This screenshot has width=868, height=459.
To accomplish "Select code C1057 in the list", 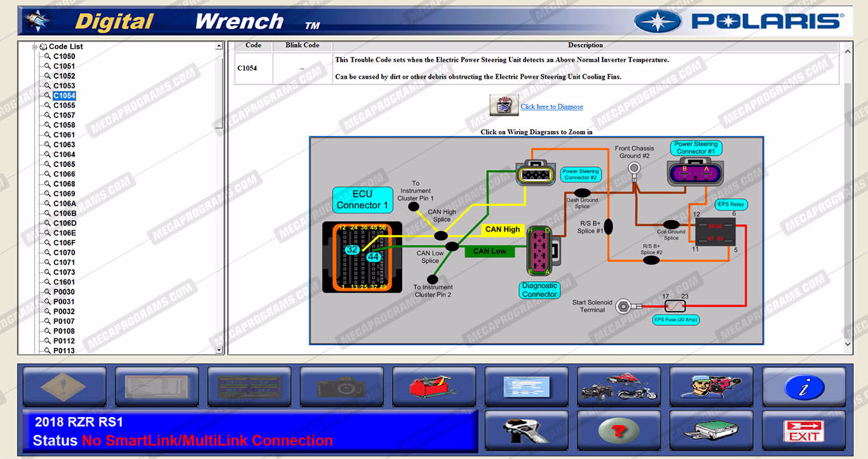I will point(64,116).
